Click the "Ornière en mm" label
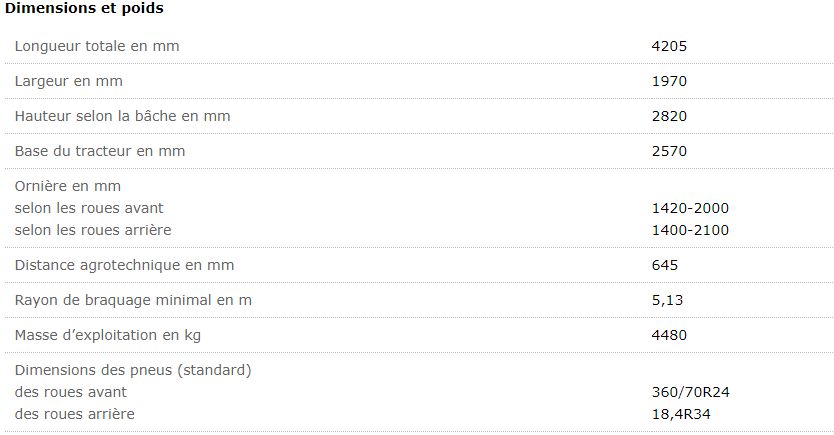Image resolution: width=834 pixels, height=435 pixels. click(67, 186)
